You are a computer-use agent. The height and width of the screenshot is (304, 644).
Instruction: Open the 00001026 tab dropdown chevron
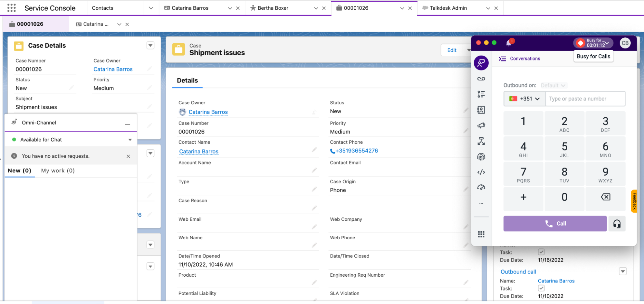(x=402, y=8)
